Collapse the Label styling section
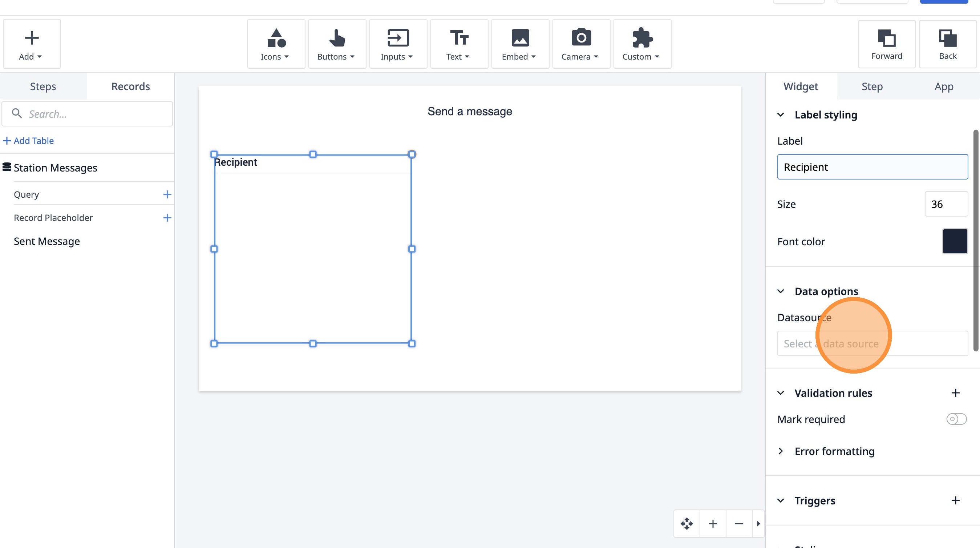This screenshot has width=980, height=548. 781,114
